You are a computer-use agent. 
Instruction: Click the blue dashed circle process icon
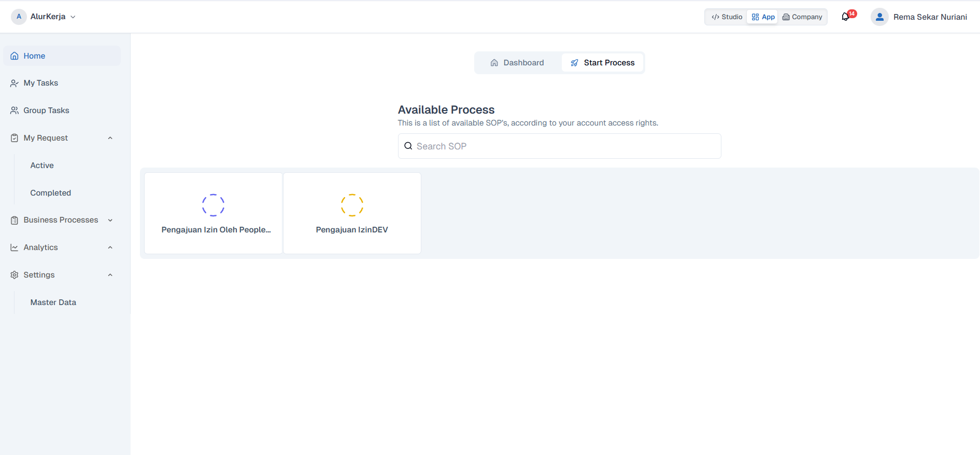tap(213, 205)
